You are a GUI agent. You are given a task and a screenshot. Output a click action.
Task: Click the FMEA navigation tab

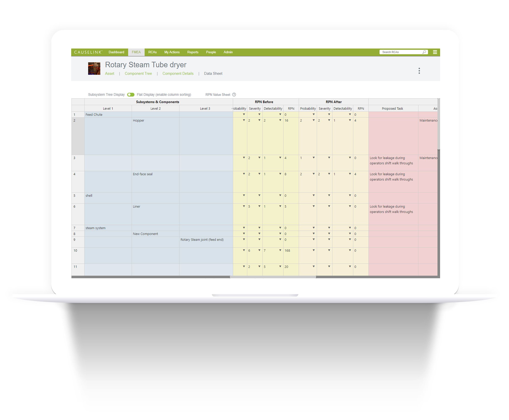[x=135, y=52]
